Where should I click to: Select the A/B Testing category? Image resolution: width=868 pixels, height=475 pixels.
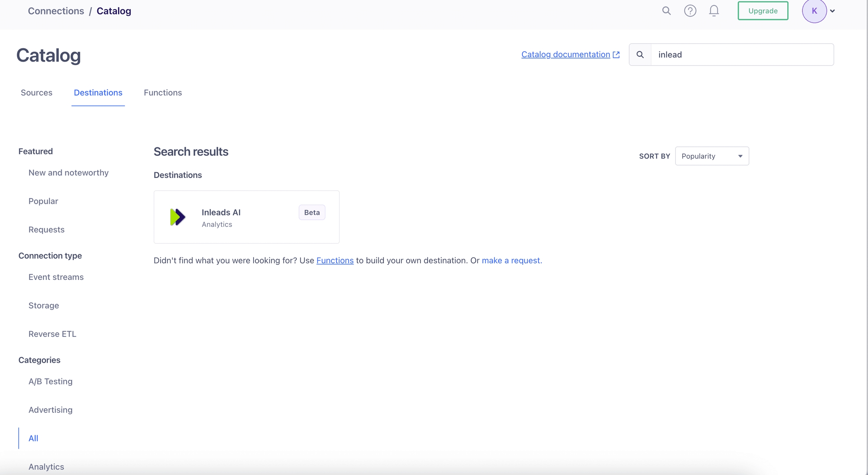click(x=50, y=381)
